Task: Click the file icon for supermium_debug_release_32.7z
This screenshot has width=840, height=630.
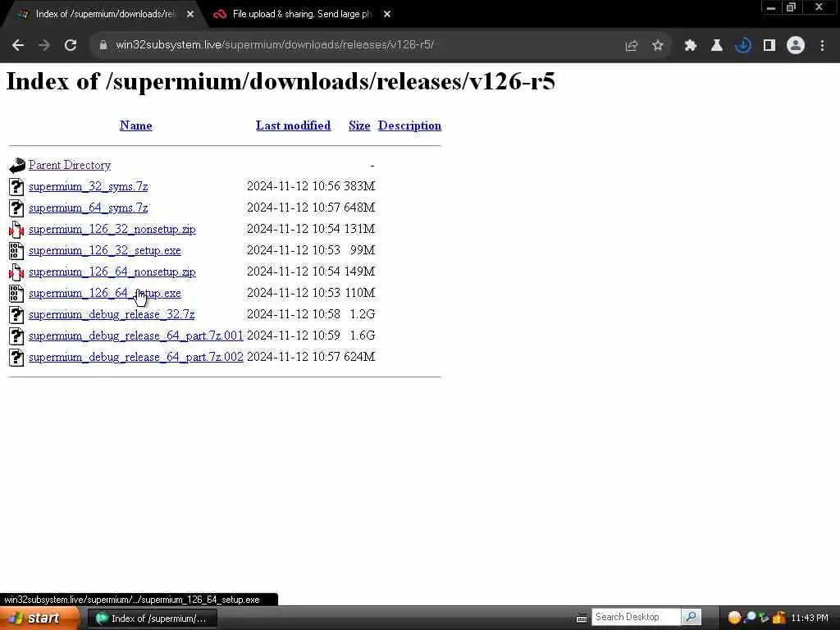Action: click(16, 314)
